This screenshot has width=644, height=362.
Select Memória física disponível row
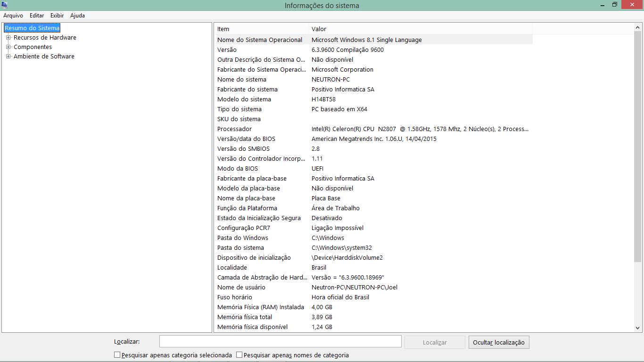374,327
